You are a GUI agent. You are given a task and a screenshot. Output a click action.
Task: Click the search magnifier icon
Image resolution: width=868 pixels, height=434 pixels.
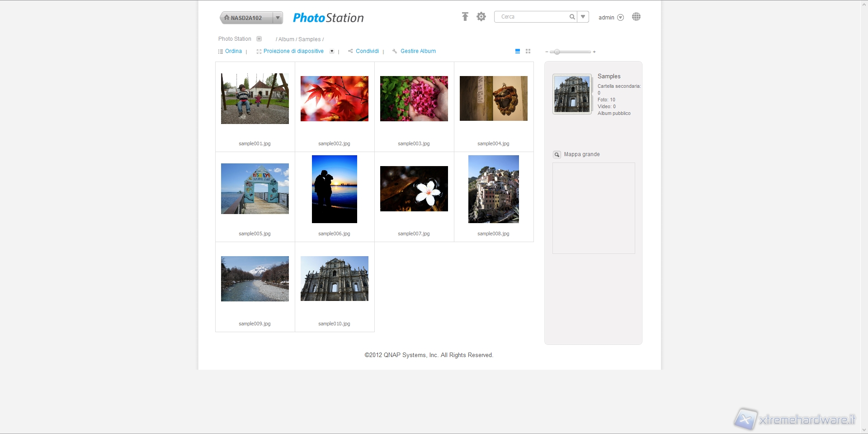click(572, 17)
